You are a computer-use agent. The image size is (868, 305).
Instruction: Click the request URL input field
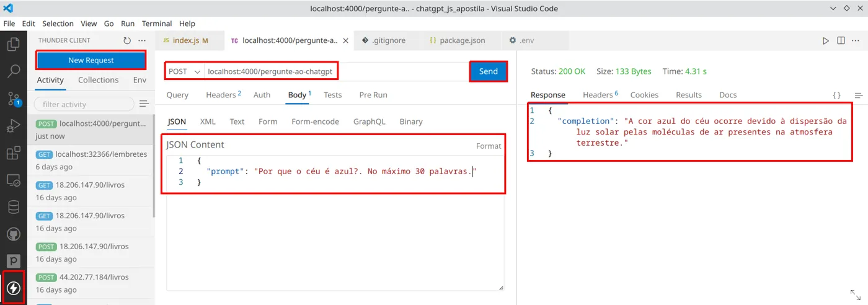334,71
